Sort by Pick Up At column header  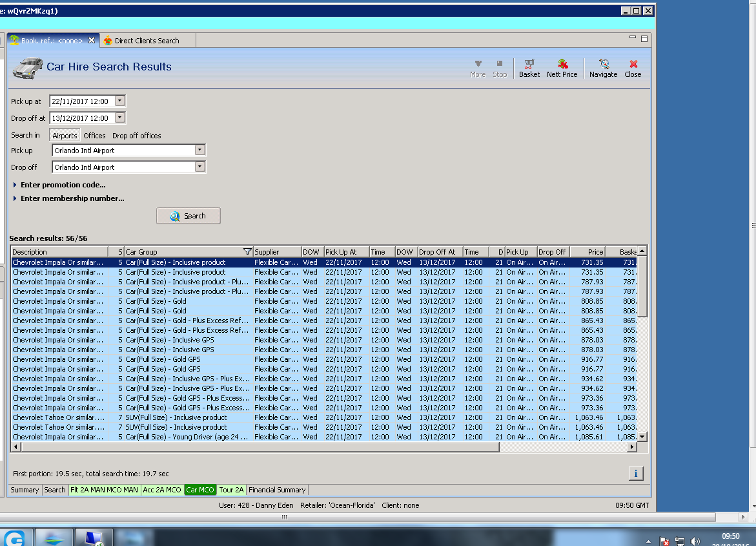tap(347, 252)
